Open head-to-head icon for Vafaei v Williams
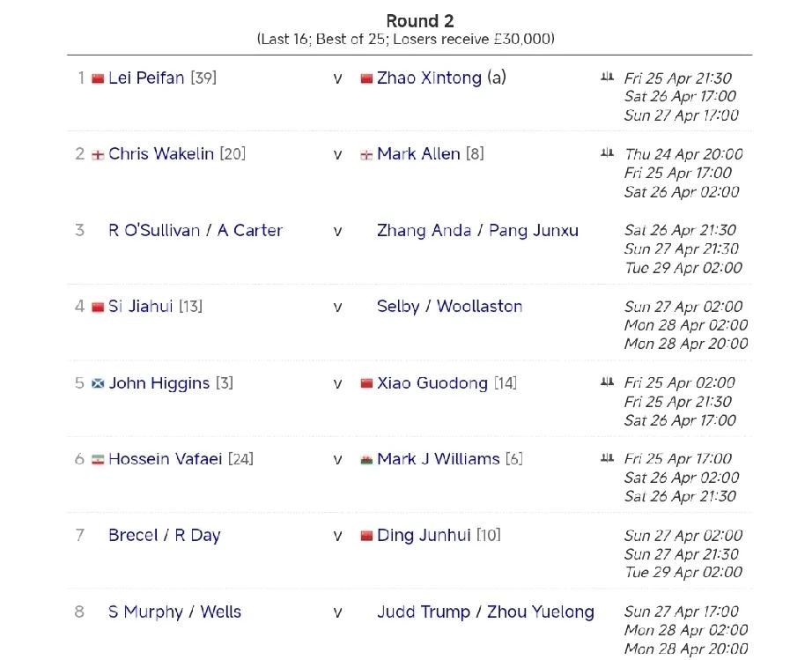812x660 pixels. pyautogui.click(x=607, y=458)
